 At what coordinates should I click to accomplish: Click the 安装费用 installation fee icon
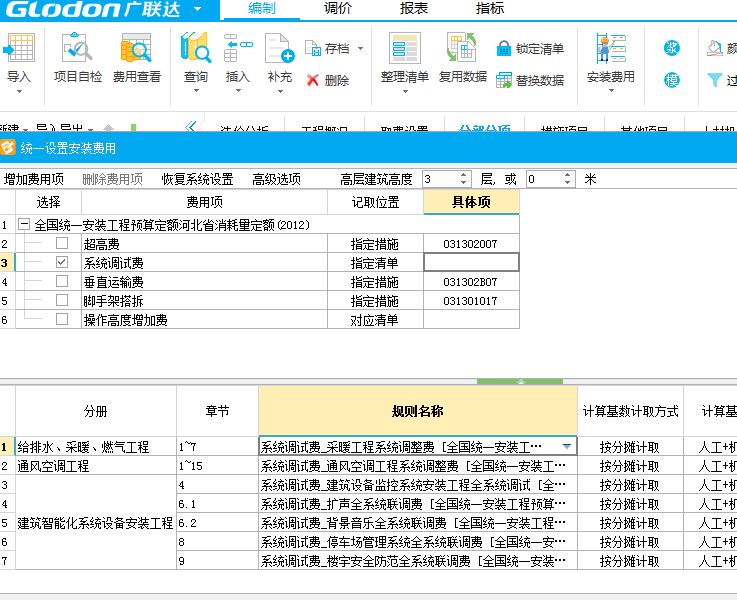tap(611, 48)
